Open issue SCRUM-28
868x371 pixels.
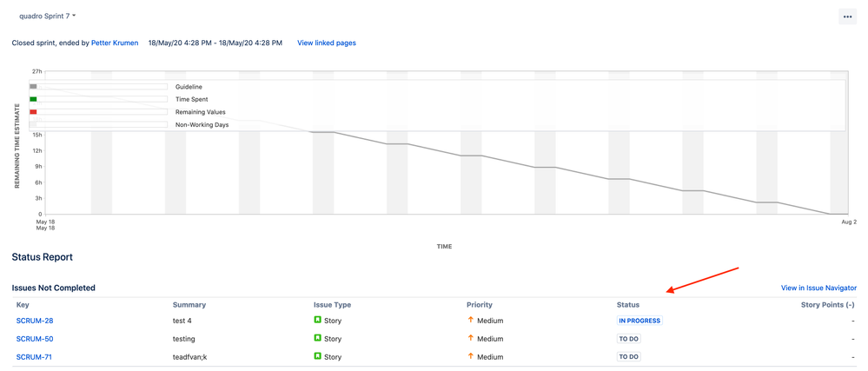click(x=35, y=321)
